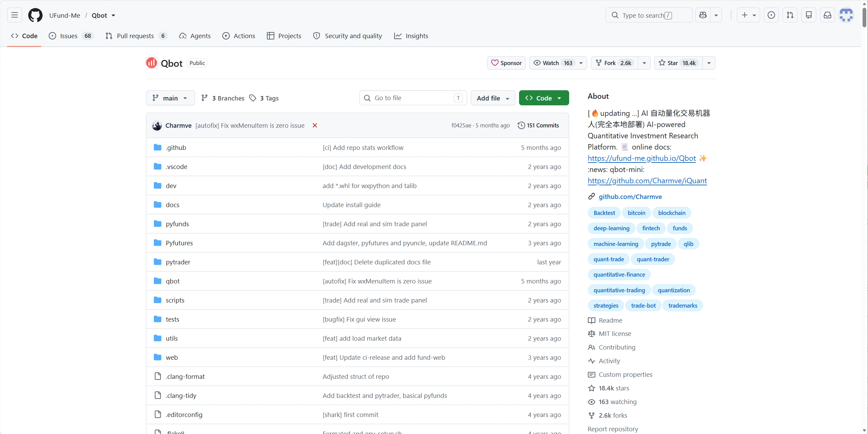Switch to the Issues tab
This screenshot has width=868, height=434.
[x=71, y=36]
